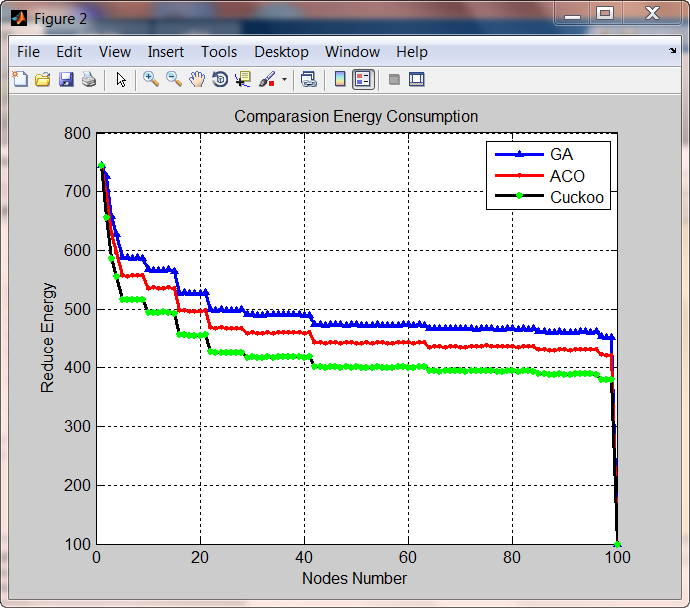The height and width of the screenshot is (608, 690).
Task: Click the x-axis tick label 60
Action: click(408, 557)
